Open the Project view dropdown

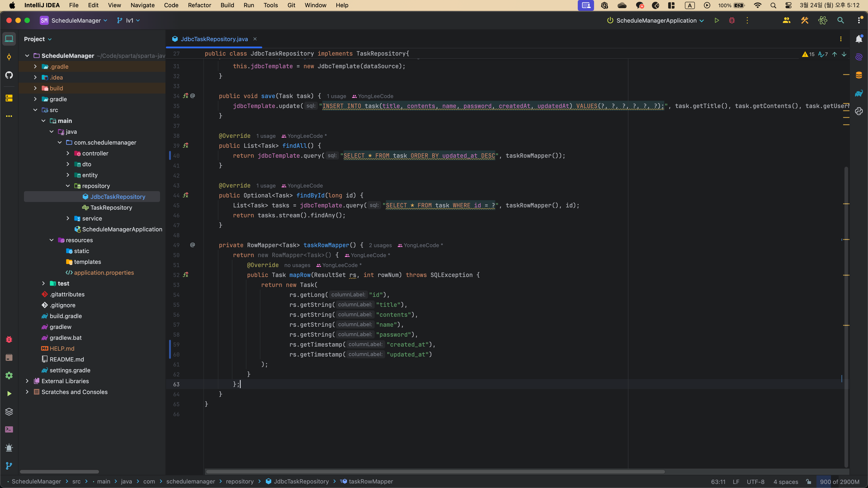[38, 39]
